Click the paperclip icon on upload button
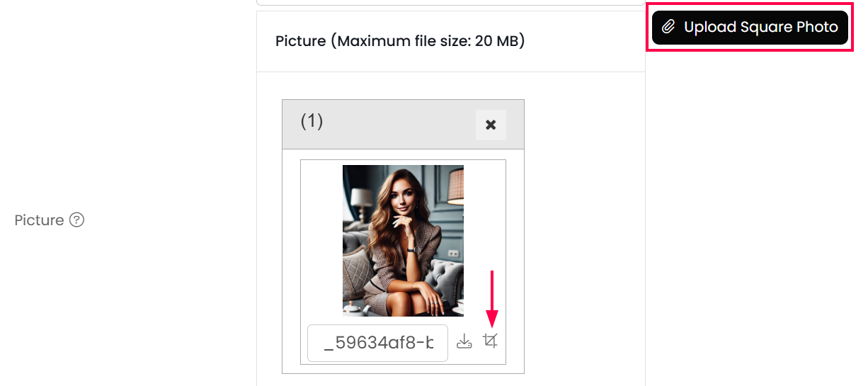This screenshot has height=386, width=868. (x=668, y=28)
